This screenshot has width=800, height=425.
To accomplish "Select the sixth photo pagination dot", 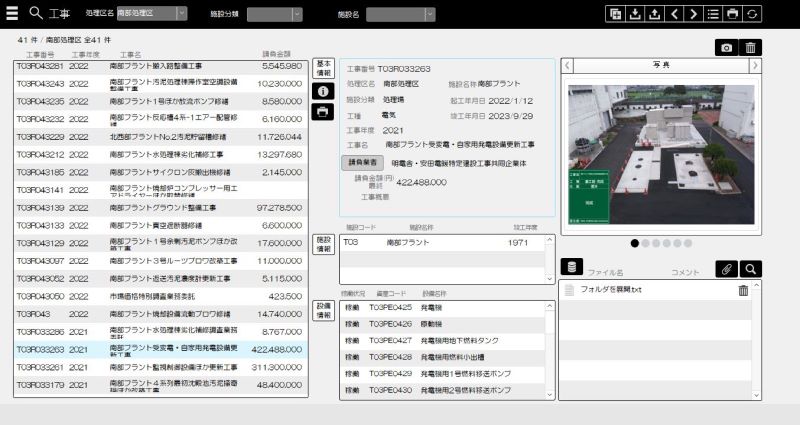I will pos(688,243).
